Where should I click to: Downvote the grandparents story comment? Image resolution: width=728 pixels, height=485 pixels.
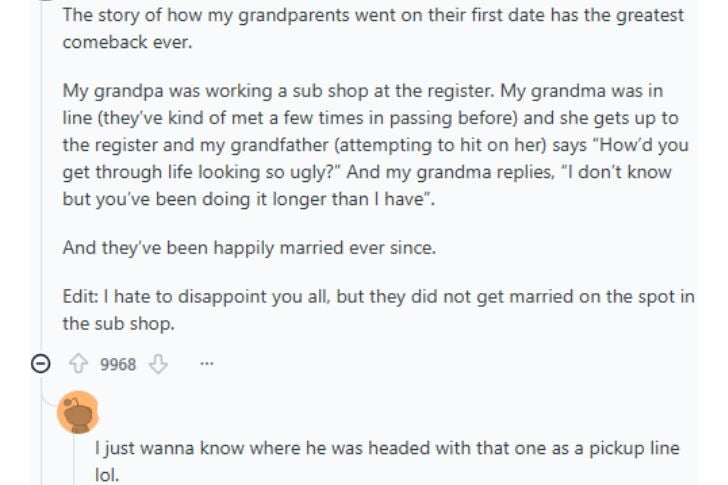156,364
